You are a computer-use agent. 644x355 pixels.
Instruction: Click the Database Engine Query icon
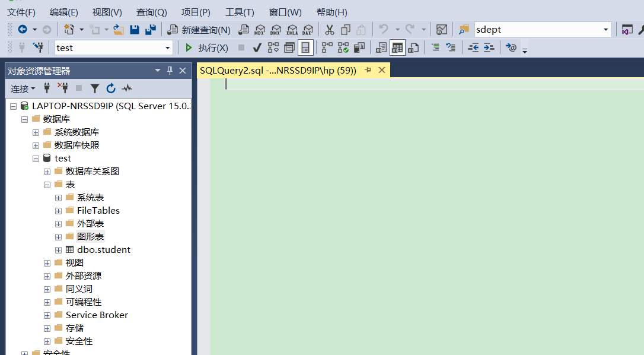click(244, 30)
